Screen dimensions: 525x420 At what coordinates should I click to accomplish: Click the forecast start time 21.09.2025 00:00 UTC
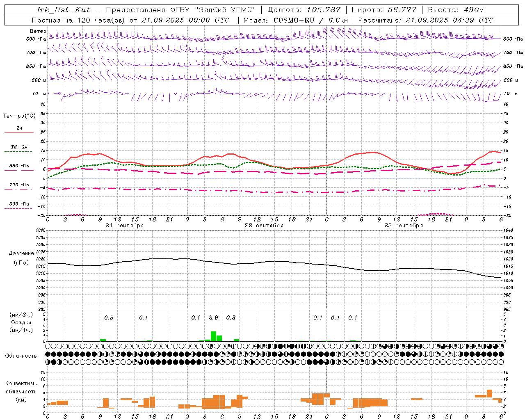185,20
